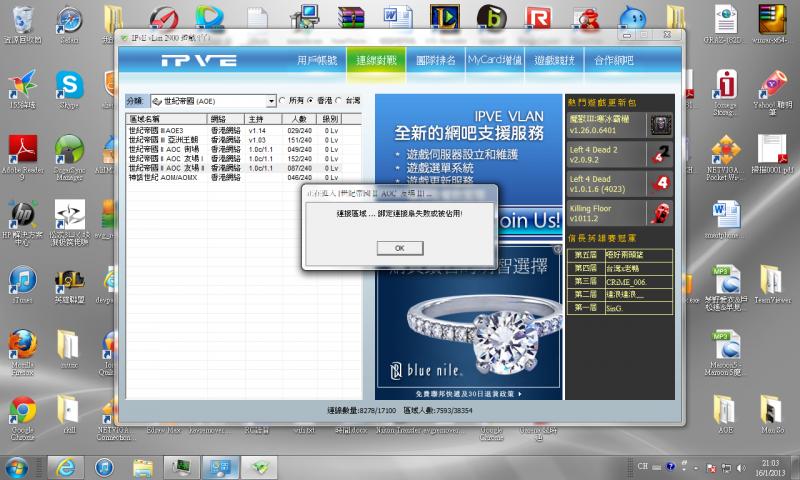
Task: Select the 台灣 region radio button
Action: [x=340, y=101]
